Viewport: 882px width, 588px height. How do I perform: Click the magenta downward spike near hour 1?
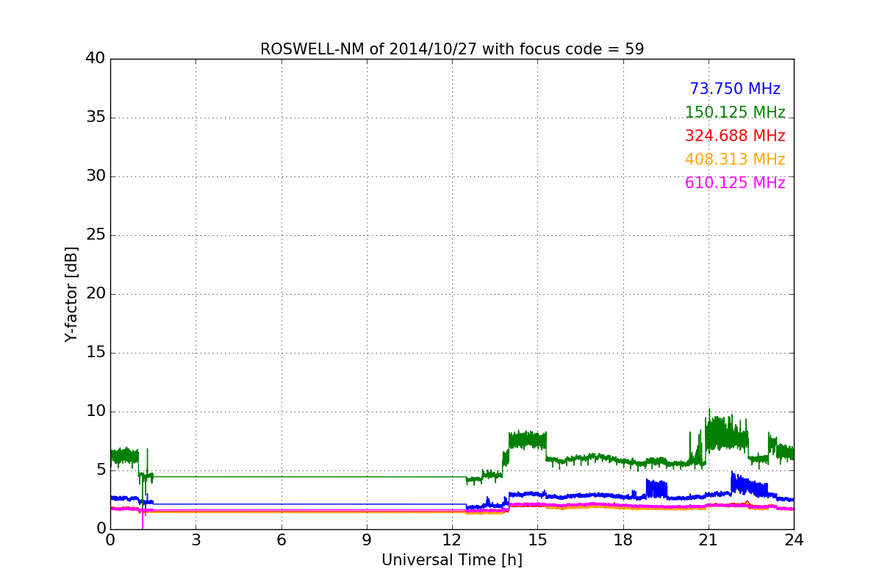pyautogui.click(x=142, y=519)
